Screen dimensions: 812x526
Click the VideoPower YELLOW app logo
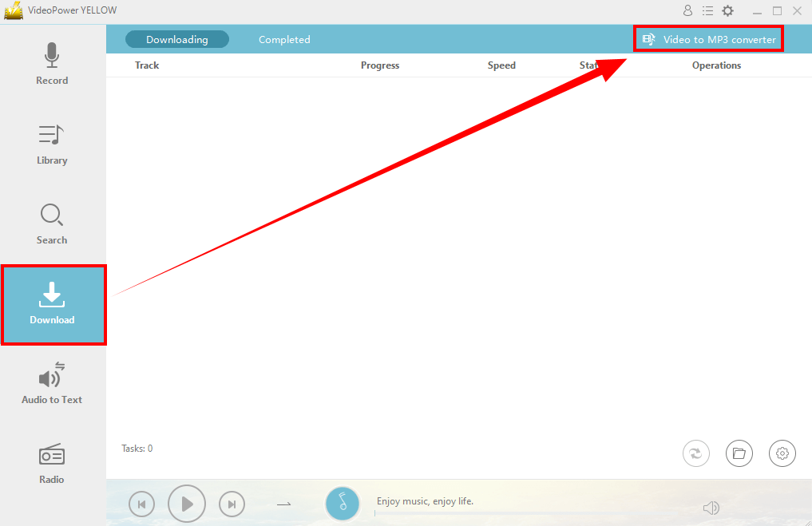14,10
